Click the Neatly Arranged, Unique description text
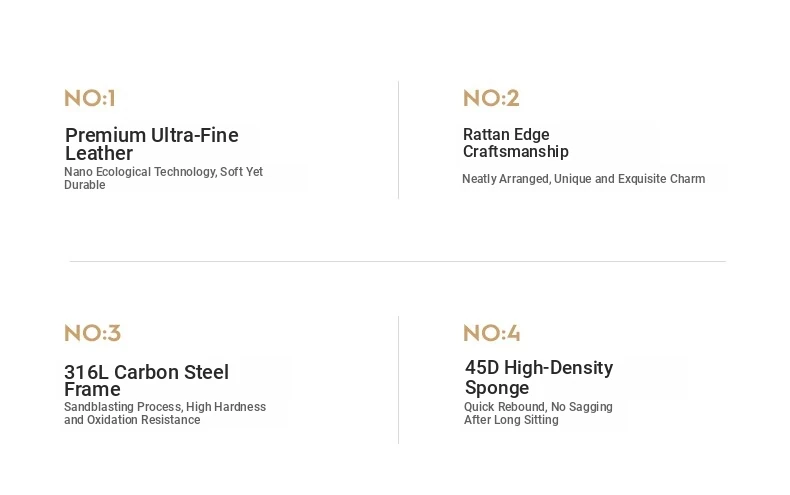The height and width of the screenshot is (495, 790). tap(583, 179)
